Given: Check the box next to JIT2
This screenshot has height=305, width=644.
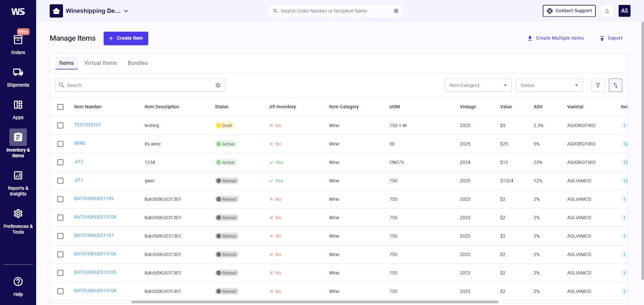Looking at the screenshot, I should pyautogui.click(x=60, y=162).
